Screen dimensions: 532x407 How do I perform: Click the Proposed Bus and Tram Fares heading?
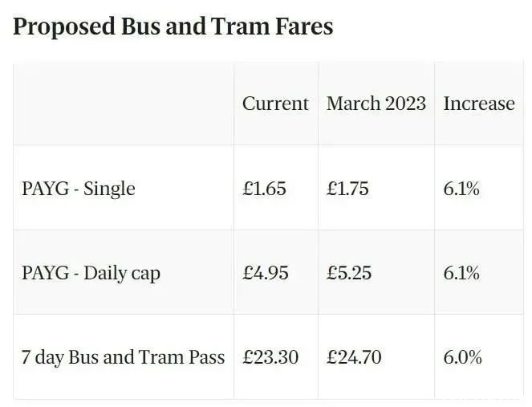[173, 26]
